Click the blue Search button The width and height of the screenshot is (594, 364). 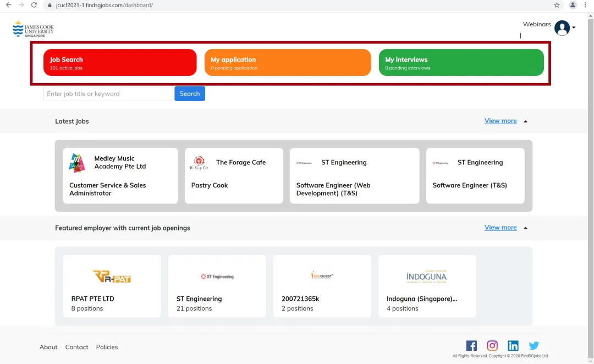189,93
